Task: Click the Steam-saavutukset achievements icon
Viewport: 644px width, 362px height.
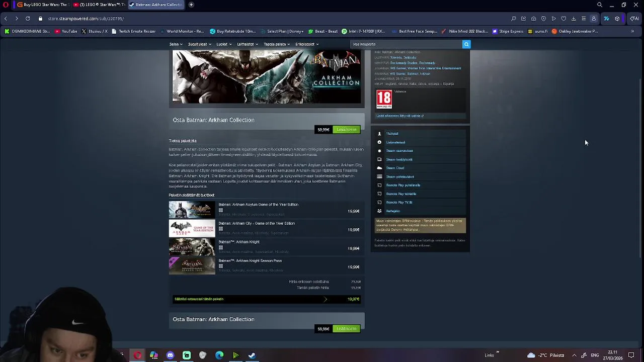Action: coord(379,151)
